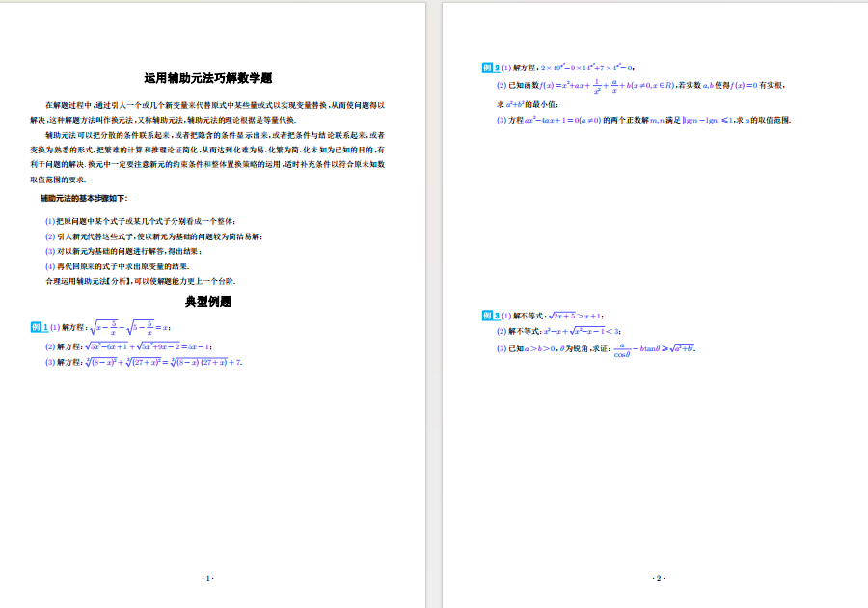Click page number 2 at page bottom
The image size is (868, 608).
[x=659, y=578]
